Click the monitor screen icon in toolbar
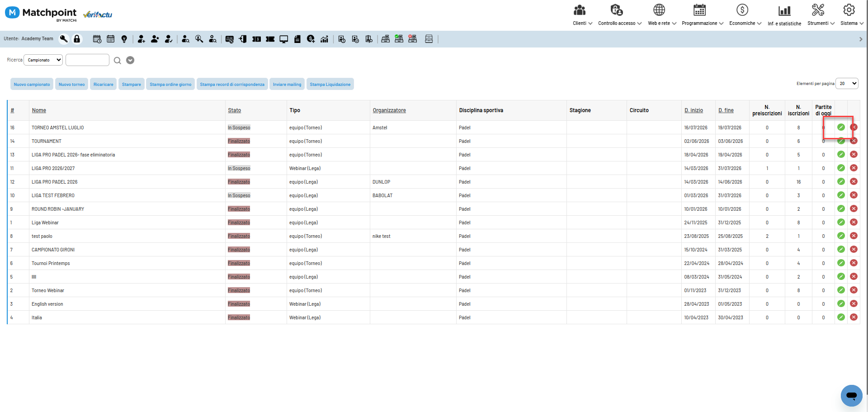The width and height of the screenshot is (868, 412). [284, 39]
